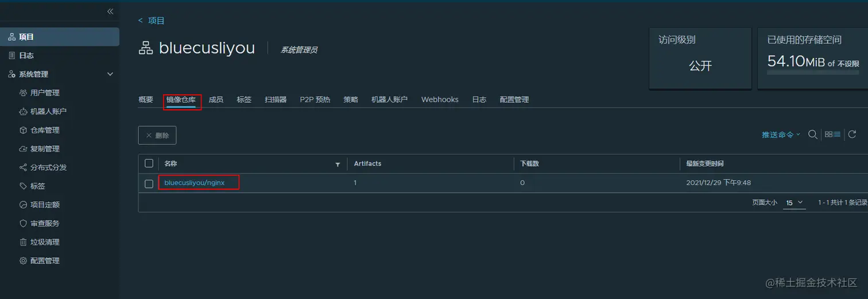Click the storage usage progress bar
The height and width of the screenshot is (299, 868).
pos(813,73)
